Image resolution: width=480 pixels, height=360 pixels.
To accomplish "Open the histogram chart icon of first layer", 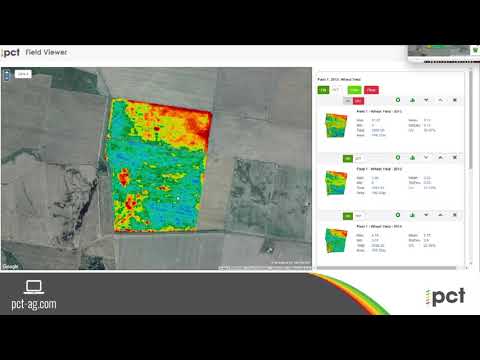I will pyautogui.click(x=412, y=100).
